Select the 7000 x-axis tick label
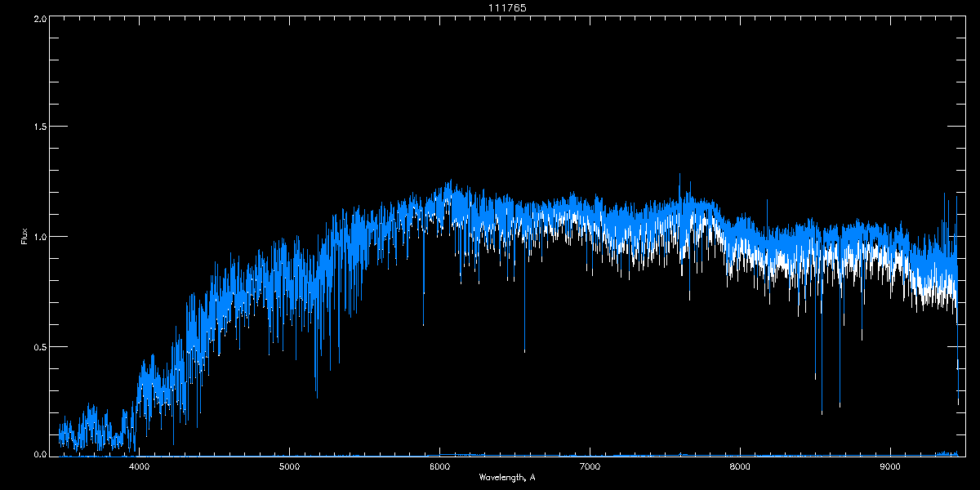Screen dimensions: 980x490 [590, 467]
